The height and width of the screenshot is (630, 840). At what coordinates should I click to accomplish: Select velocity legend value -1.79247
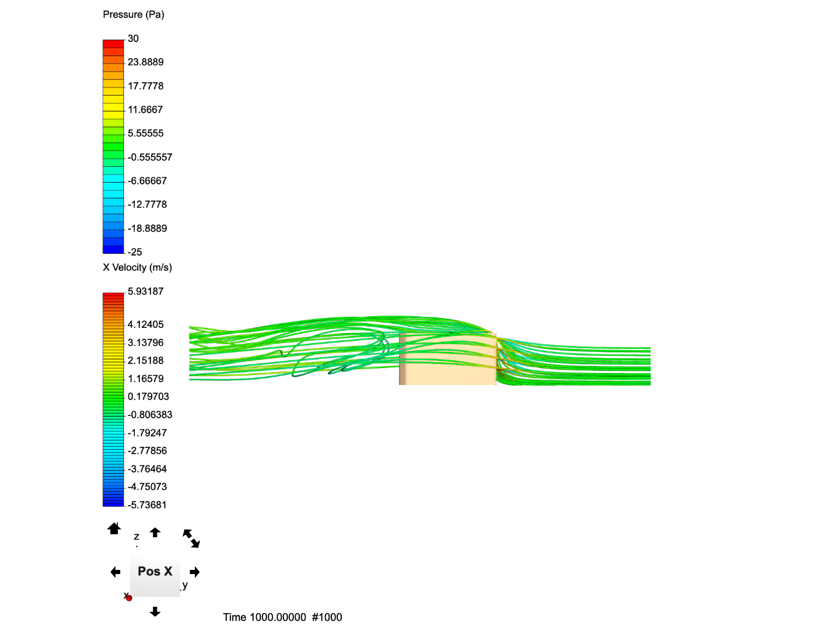click(148, 433)
